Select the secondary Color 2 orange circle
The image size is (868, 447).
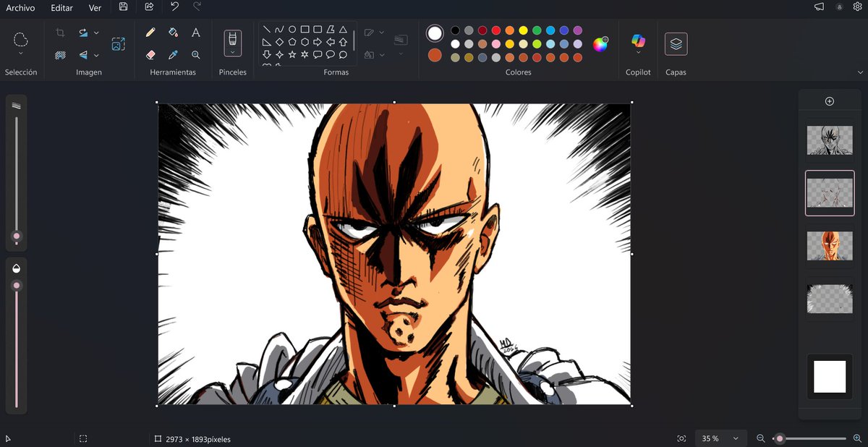pyautogui.click(x=435, y=55)
